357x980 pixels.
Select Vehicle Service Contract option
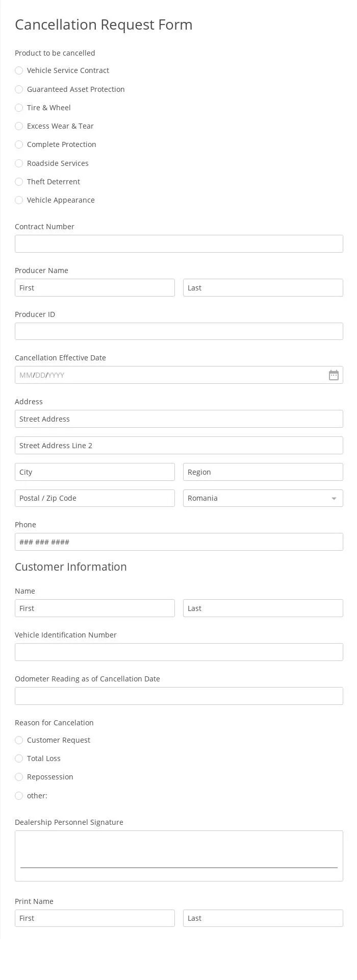coord(19,70)
